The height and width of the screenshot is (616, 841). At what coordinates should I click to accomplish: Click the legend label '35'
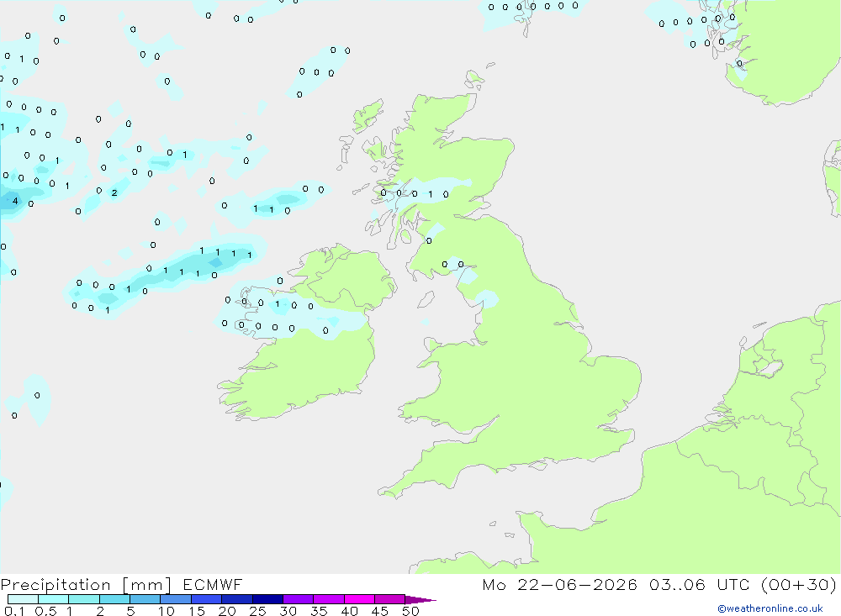(x=319, y=611)
